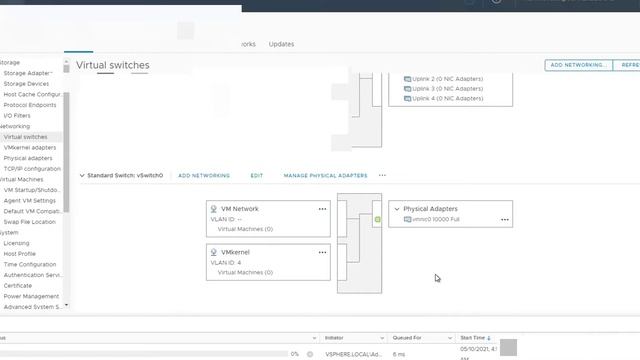Click 'Uplink 4 (0 NIC Adapters)' text

tap(447, 98)
